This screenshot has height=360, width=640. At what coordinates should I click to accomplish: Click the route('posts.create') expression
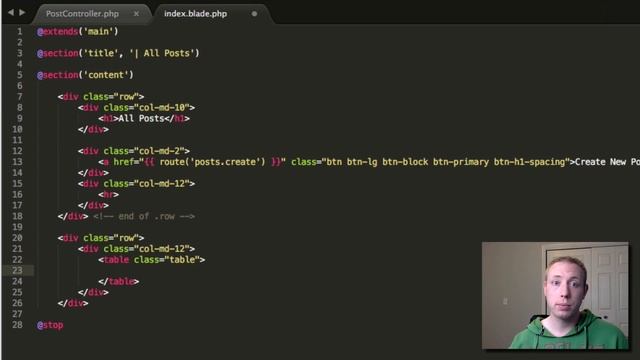pos(212,162)
